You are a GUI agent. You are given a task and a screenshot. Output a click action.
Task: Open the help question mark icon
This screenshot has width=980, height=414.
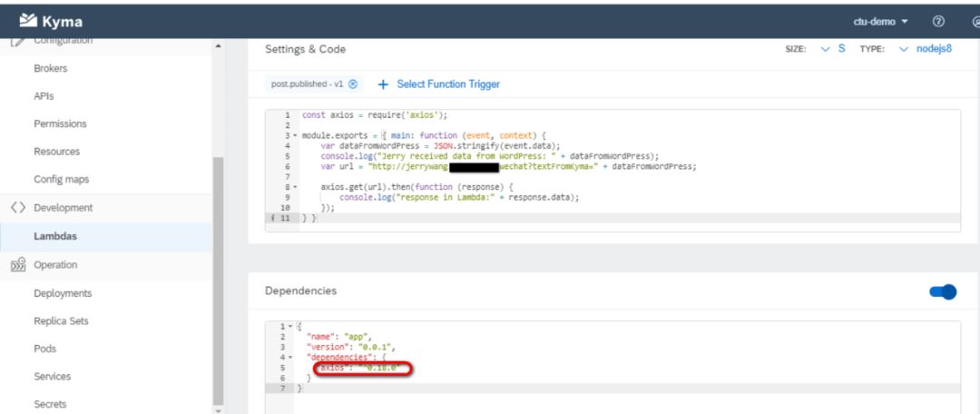click(938, 21)
